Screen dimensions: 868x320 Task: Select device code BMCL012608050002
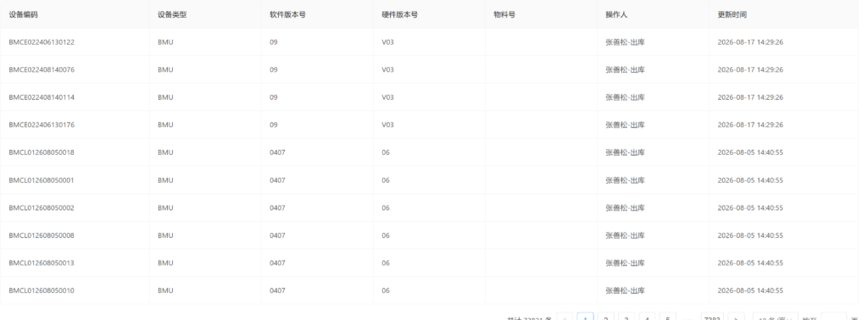tap(42, 207)
